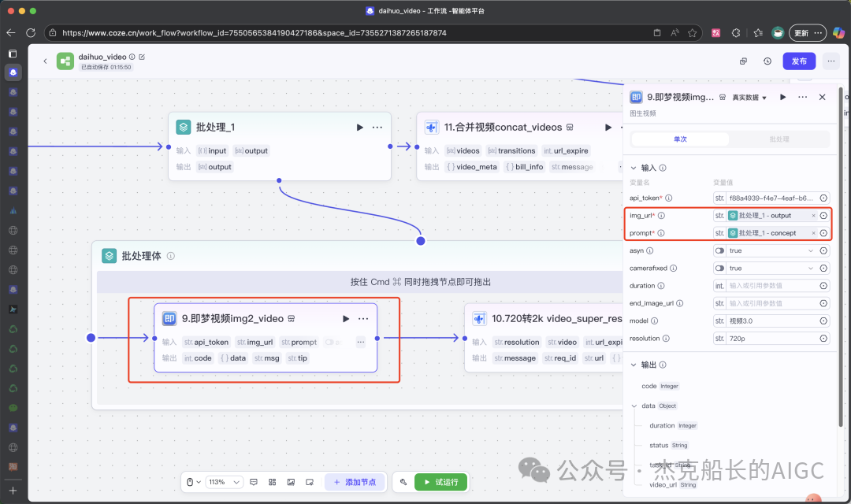The width and height of the screenshot is (851, 504).
Task: Click the workflow app icon next to daihuo_video
Action: tap(65, 61)
